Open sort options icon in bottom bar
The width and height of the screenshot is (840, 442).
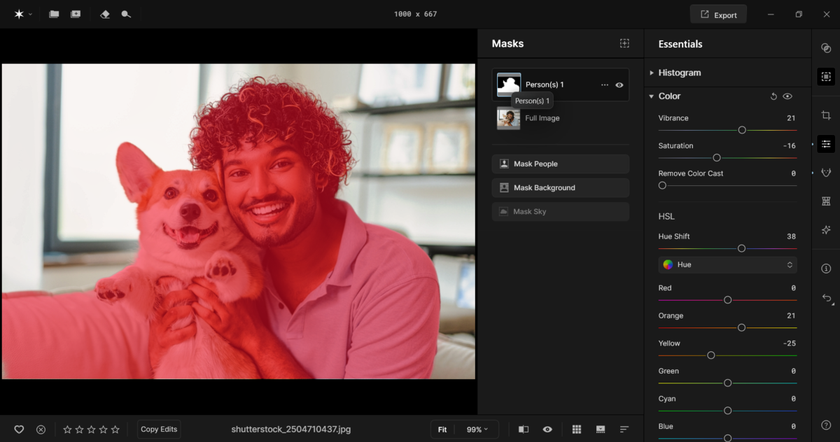point(624,429)
